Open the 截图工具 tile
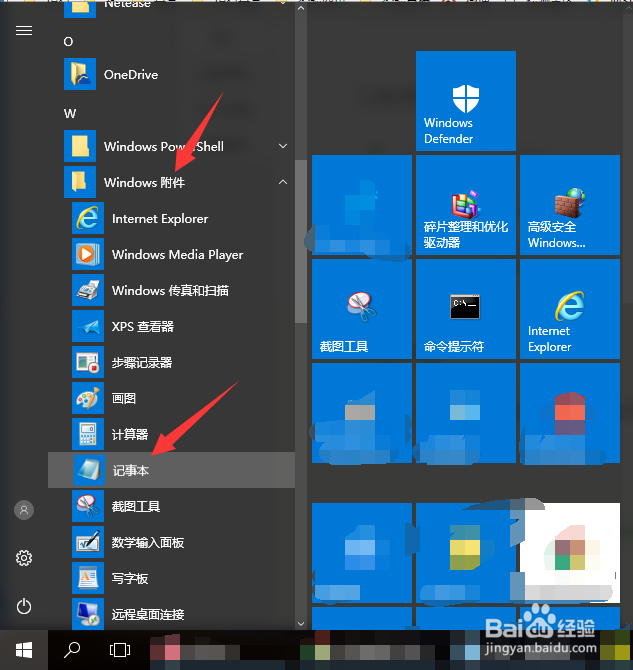 tap(362, 309)
